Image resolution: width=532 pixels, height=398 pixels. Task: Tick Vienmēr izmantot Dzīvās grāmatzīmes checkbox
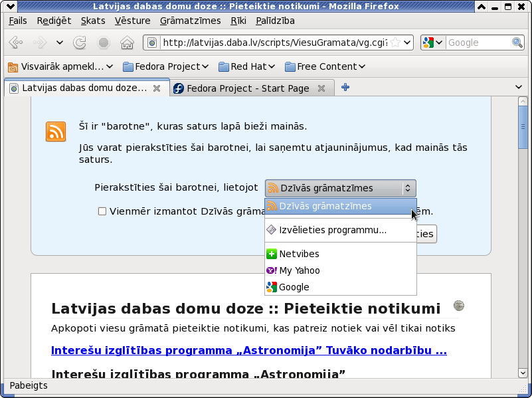tap(102, 211)
